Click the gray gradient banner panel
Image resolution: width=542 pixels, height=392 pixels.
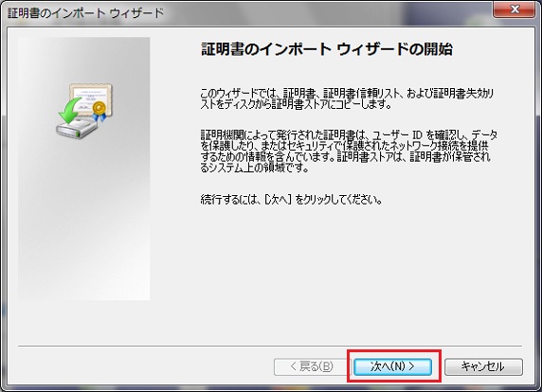[x=84, y=169]
